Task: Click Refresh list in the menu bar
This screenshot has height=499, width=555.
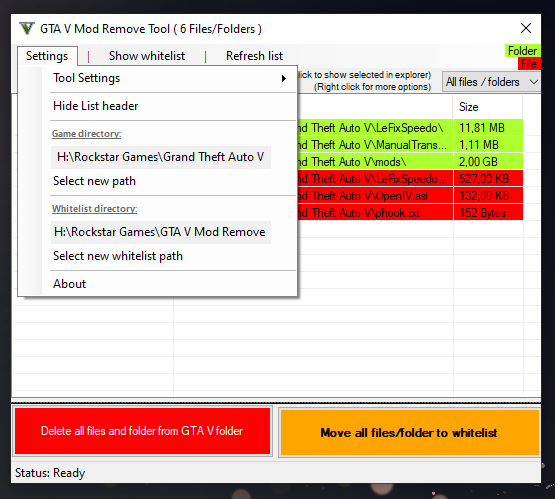Action: [x=254, y=56]
